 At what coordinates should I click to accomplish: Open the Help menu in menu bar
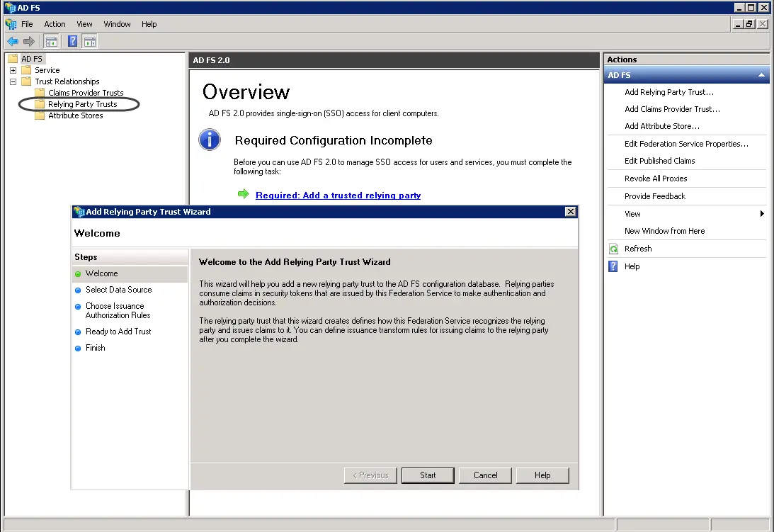149,24
